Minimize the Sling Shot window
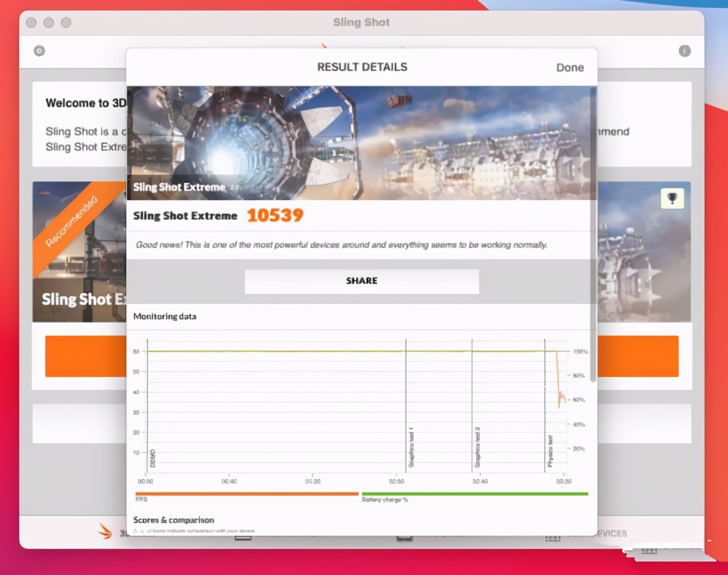 pos(49,23)
